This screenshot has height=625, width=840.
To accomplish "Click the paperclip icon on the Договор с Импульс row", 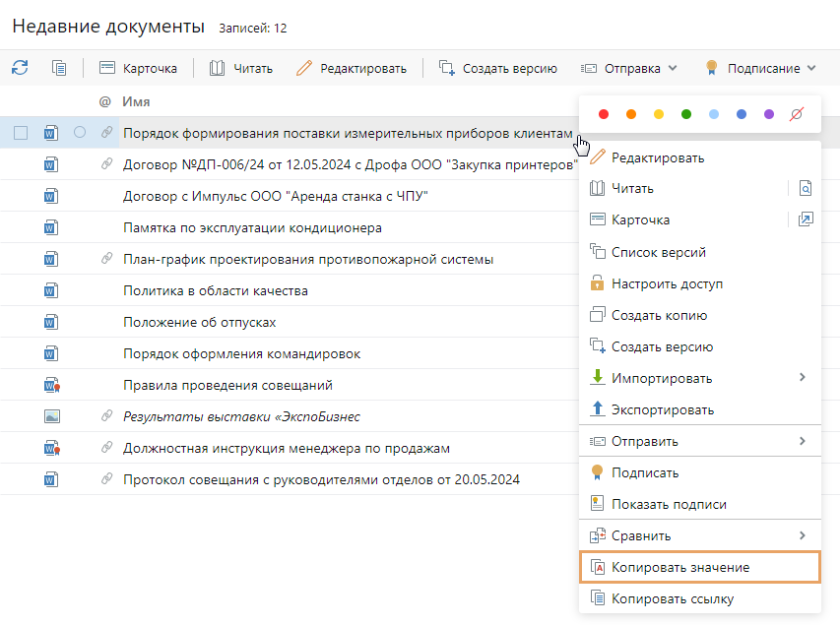I will click(105, 195).
